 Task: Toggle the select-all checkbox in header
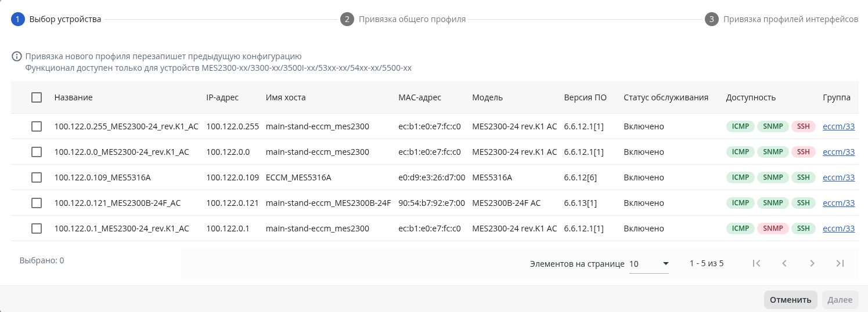click(x=37, y=97)
